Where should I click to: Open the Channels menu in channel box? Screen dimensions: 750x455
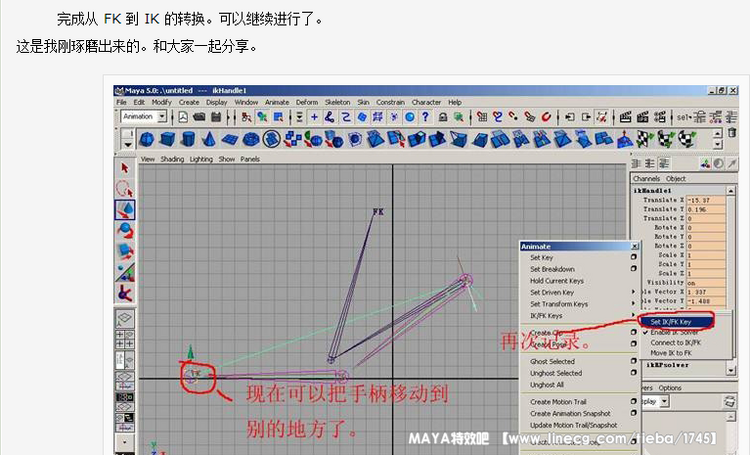click(x=646, y=178)
